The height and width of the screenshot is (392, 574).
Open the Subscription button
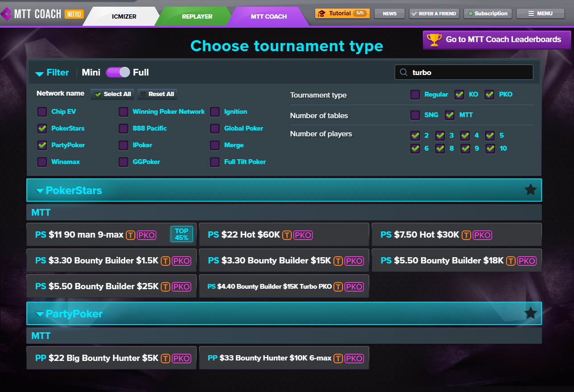point(487,13)
